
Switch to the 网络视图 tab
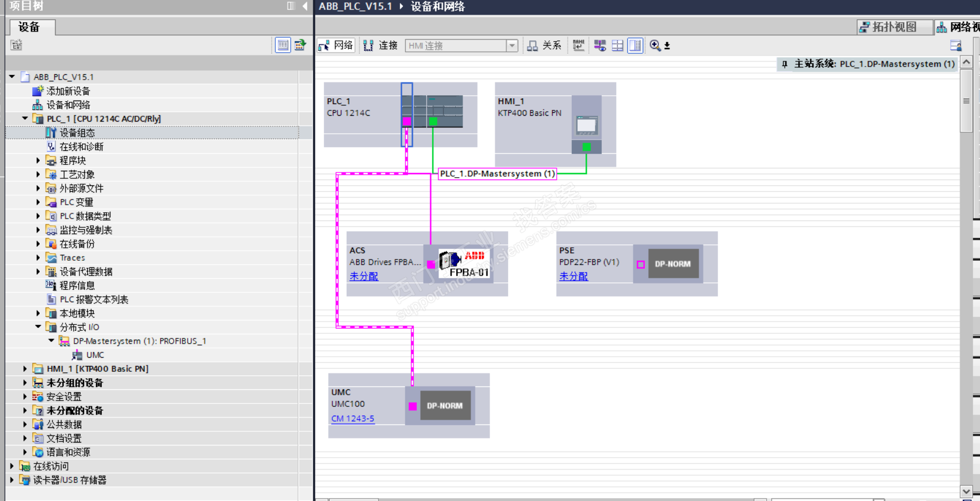coord(958,27)
